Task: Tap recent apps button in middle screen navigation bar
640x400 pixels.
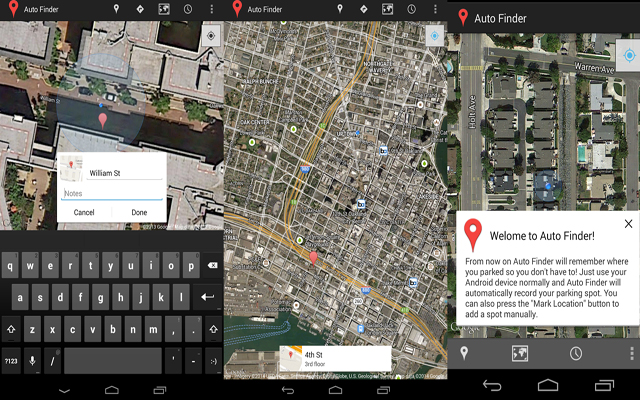Action: click(383, 390)
